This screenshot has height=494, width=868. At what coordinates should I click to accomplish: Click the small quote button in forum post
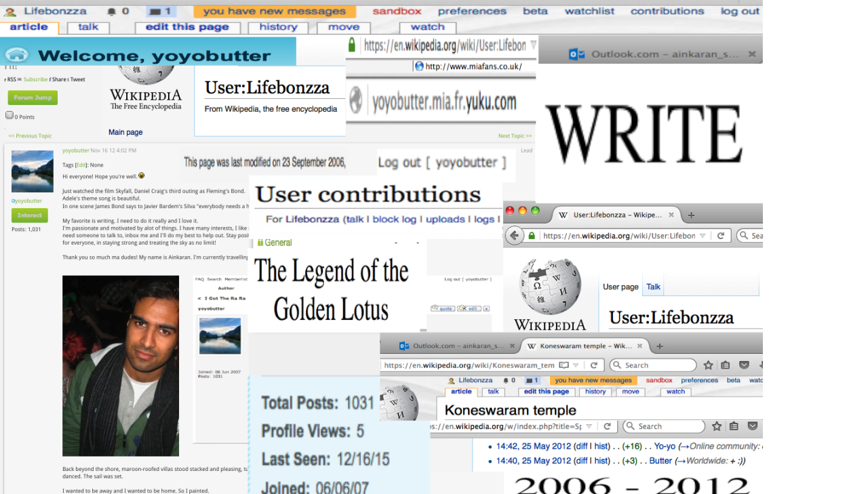pyautogui.click(x=442, y=308)
